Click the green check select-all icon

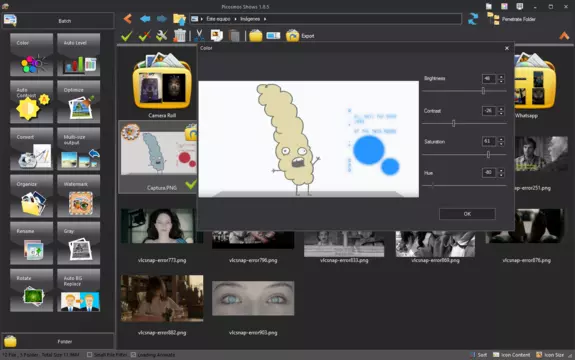coord(127,36)
